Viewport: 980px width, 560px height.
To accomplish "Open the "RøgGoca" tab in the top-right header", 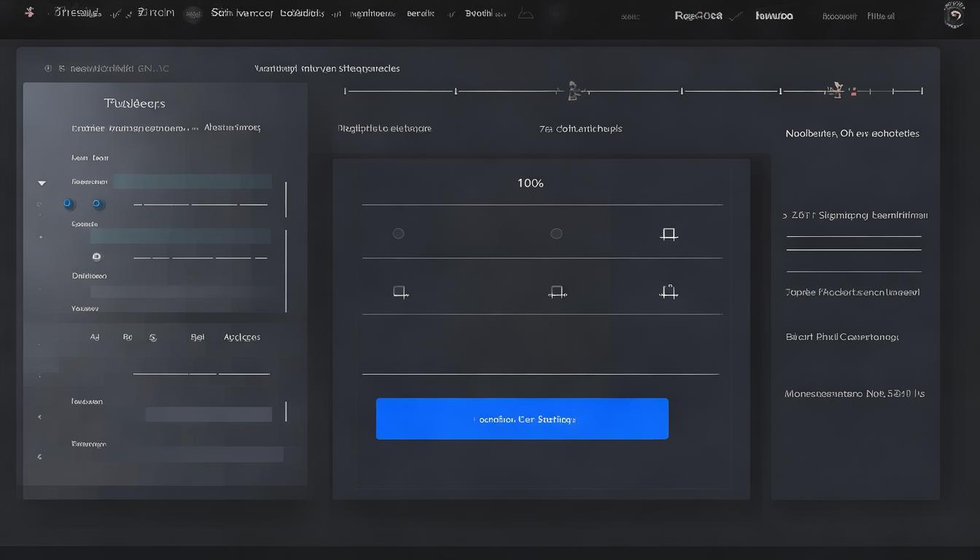I will tap(698, 15).
